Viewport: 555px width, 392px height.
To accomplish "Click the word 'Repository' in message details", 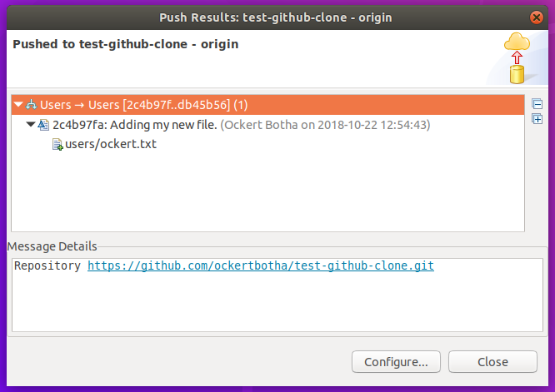I will 47,266.
